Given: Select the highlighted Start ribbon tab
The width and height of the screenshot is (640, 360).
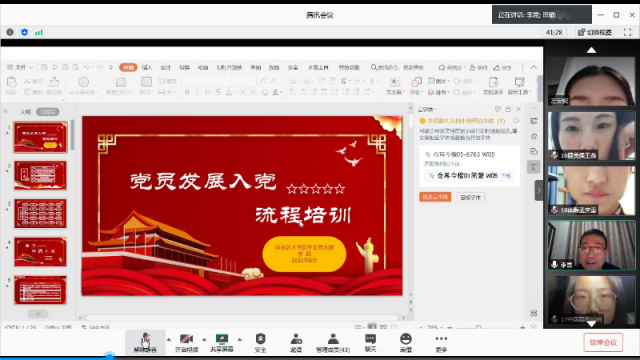Looking at the screenshot, I should click(x=128, y=67).
